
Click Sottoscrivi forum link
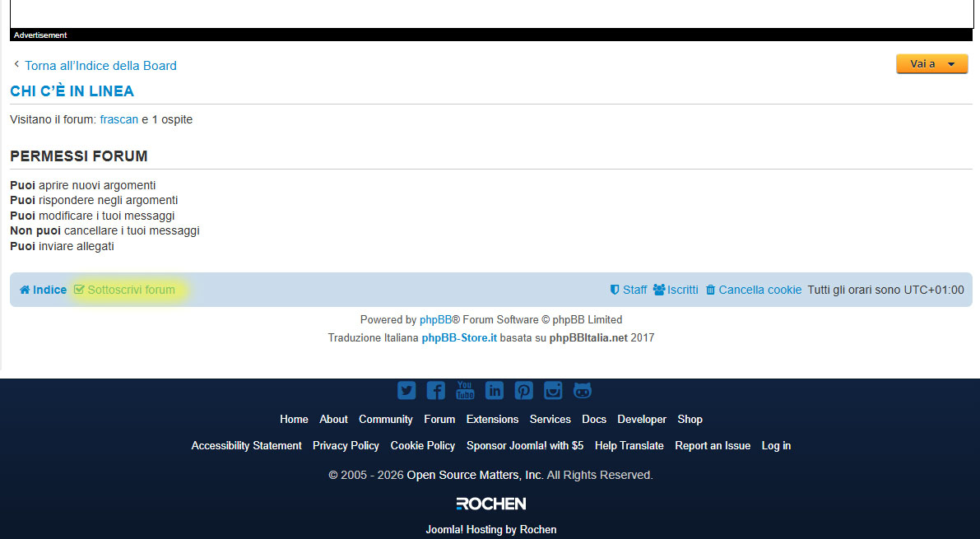coord(124,290)
